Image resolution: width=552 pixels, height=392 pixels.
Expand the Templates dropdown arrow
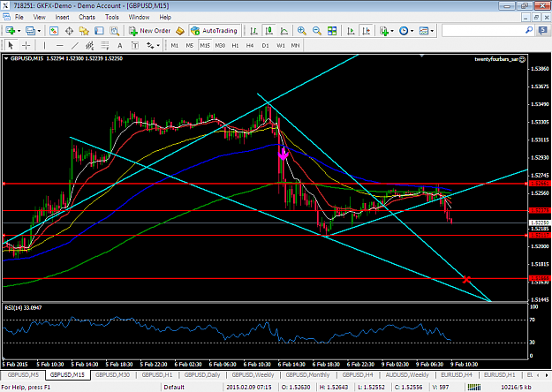coord(432,31)
